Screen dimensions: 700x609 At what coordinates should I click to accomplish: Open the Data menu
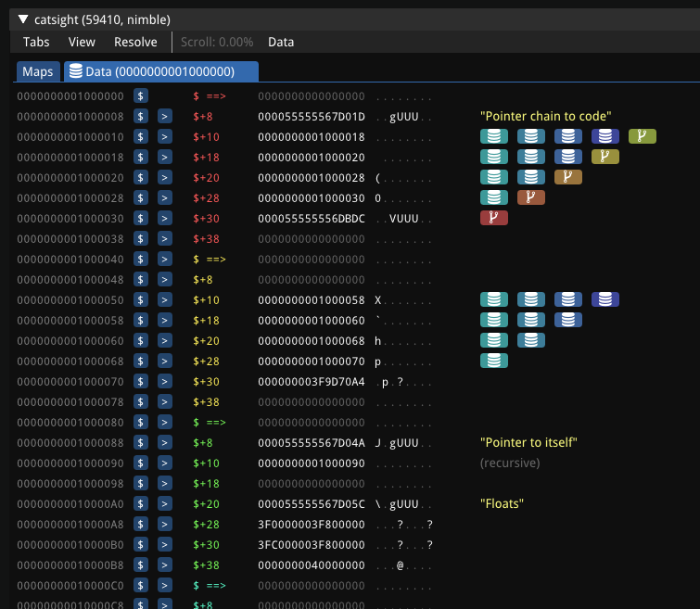tap(281, 42)
